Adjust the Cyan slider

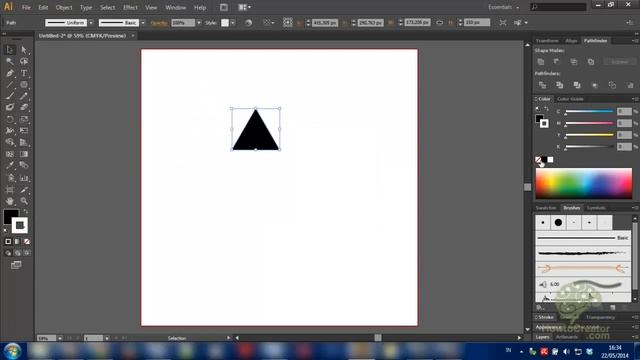(x=589, y=112)
